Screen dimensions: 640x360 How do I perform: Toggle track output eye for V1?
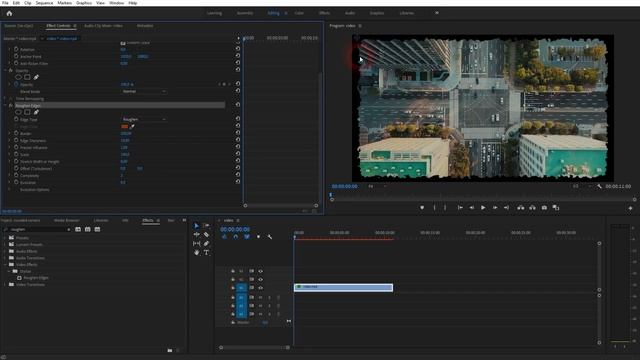pos(260,288)
